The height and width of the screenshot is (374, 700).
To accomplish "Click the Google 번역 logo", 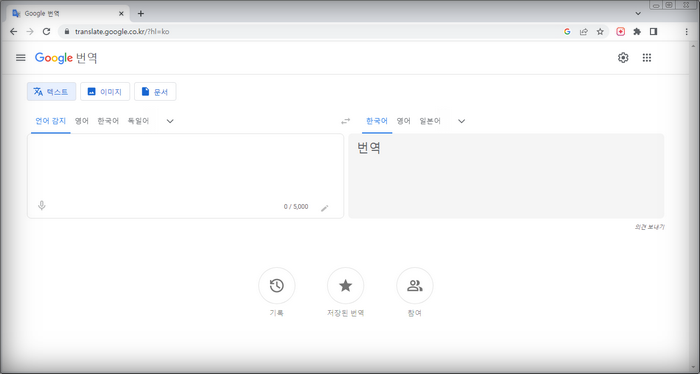I will pos(66,58).
